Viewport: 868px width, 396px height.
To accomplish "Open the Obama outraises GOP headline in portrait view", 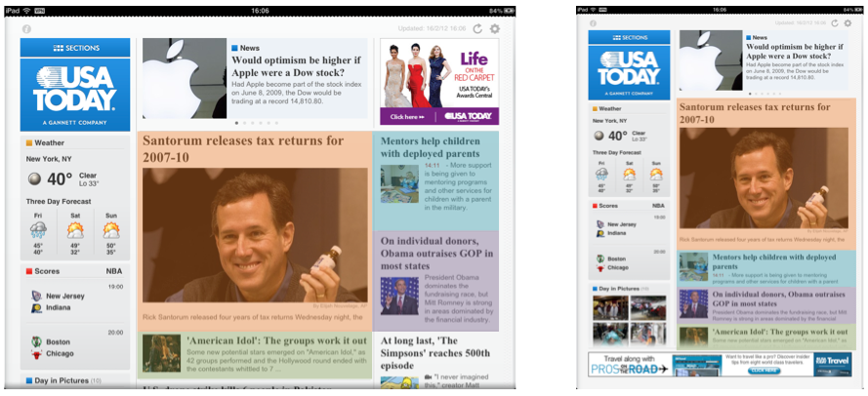I will (x=779, y=299).
